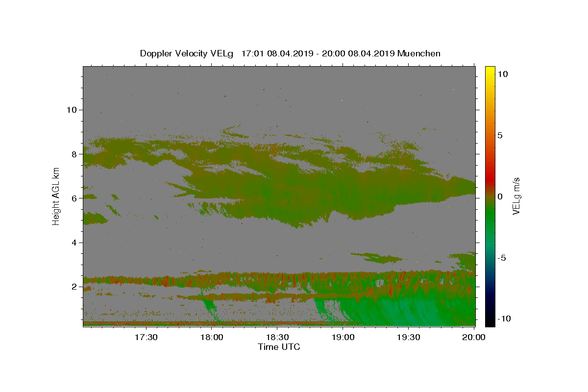Click the height tick label 4
Image resolution: width=588 pixels, height=392 pixels.
(75, 243)
